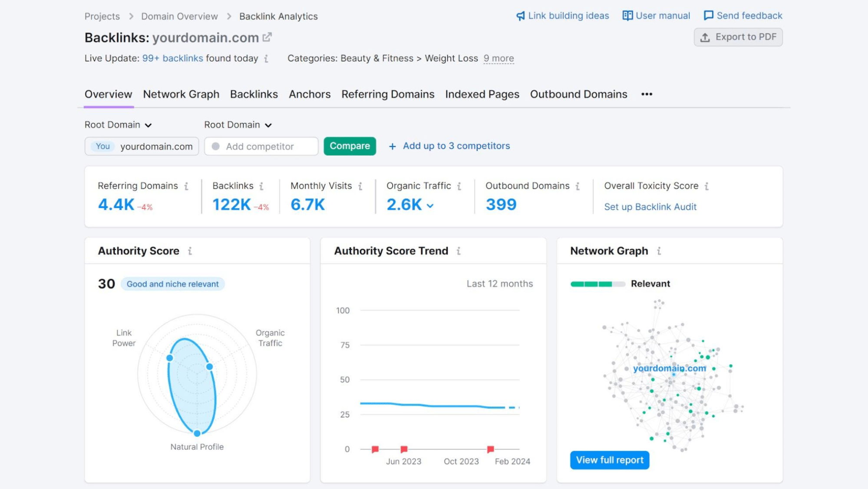The height and width of the screenshot is (489, 868).
Task: Click the megaphone icon for link building ideas
Action: 520,16
